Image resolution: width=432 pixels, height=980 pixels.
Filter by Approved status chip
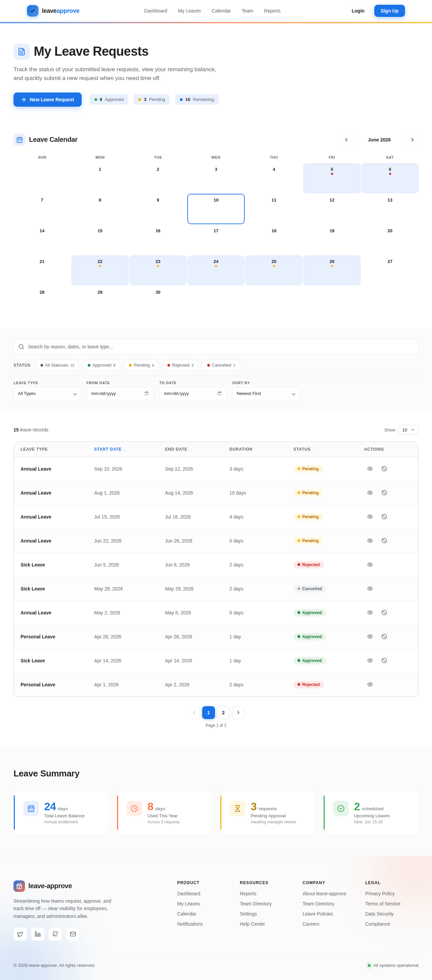102,365
